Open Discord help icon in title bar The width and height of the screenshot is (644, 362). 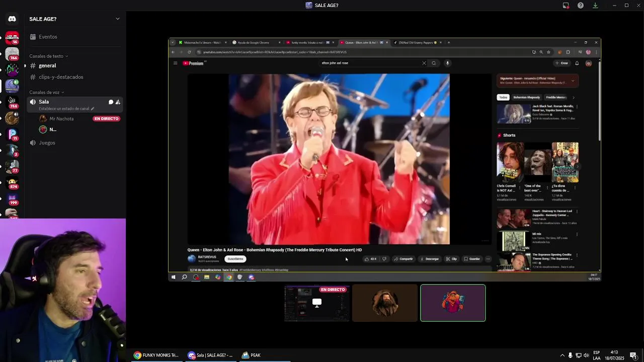(x=580, y=6)
